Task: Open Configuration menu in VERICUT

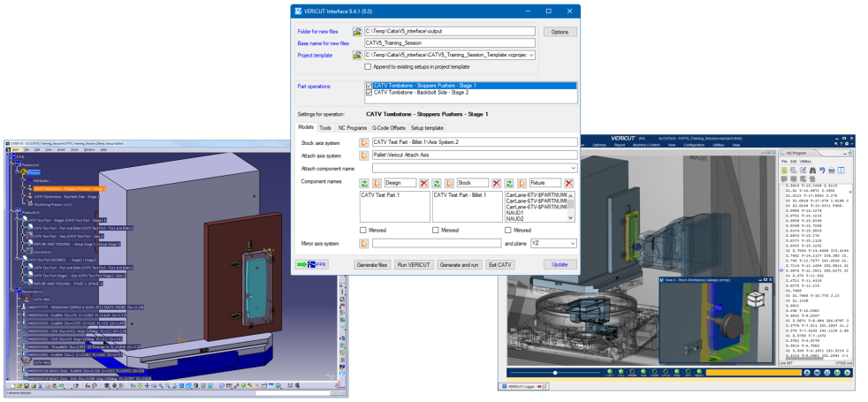Action: click(694, 144)
